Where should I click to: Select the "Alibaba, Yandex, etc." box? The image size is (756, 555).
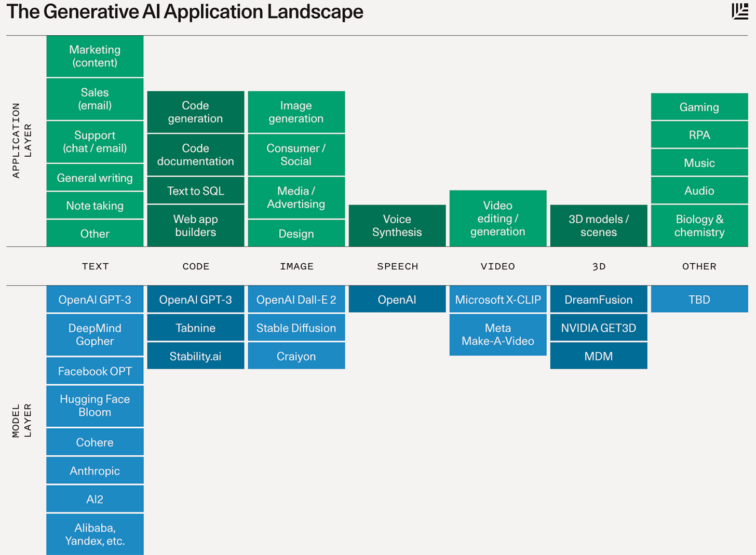pos(95,534)
